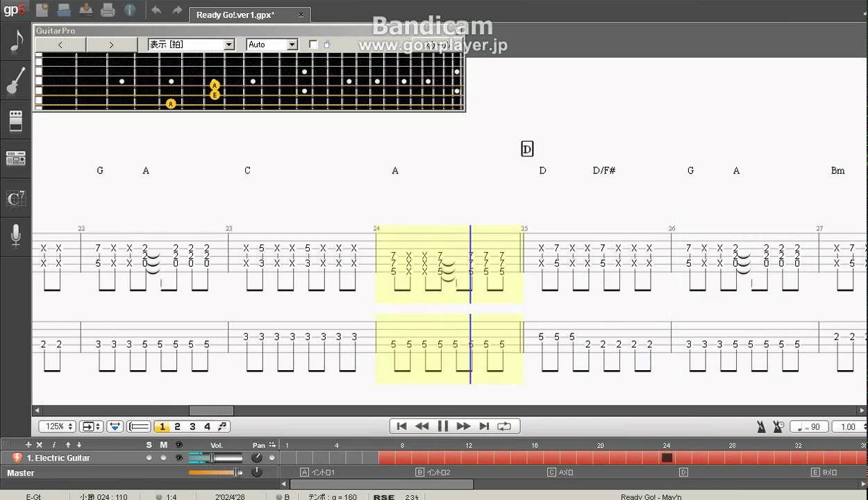Toggle the metronome icon
This screenshot has height=500, width=868.
(761, 426)
